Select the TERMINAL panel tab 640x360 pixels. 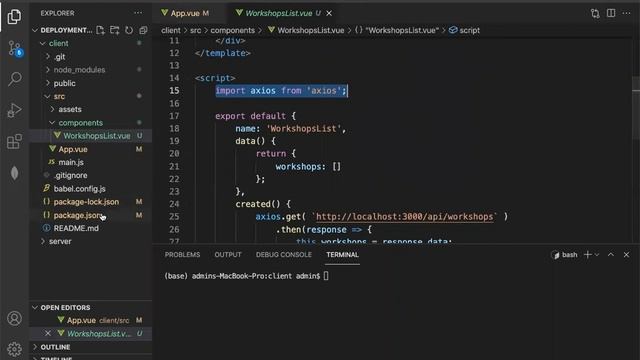point(342,255)
